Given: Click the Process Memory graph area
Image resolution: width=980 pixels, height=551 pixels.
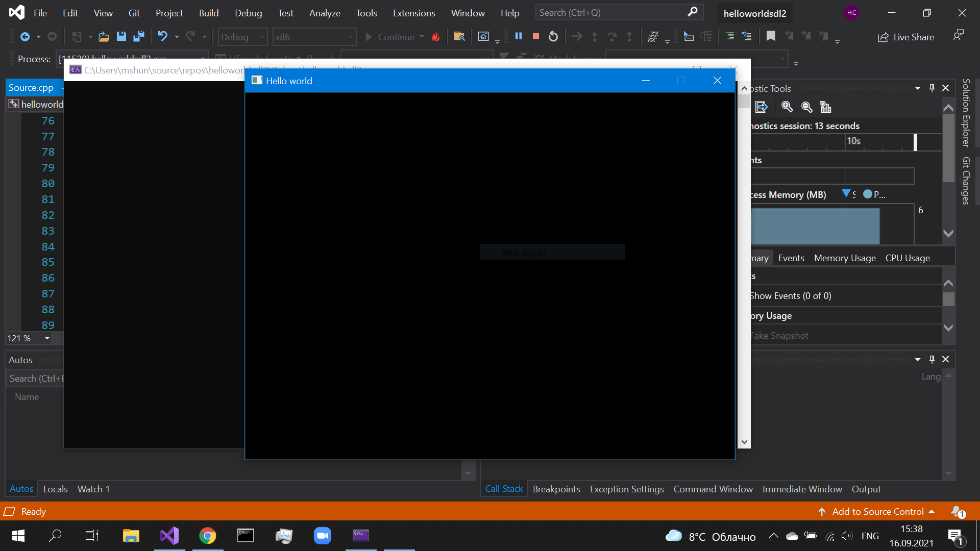Looking at the screenshot, I should tap(832, 224).
